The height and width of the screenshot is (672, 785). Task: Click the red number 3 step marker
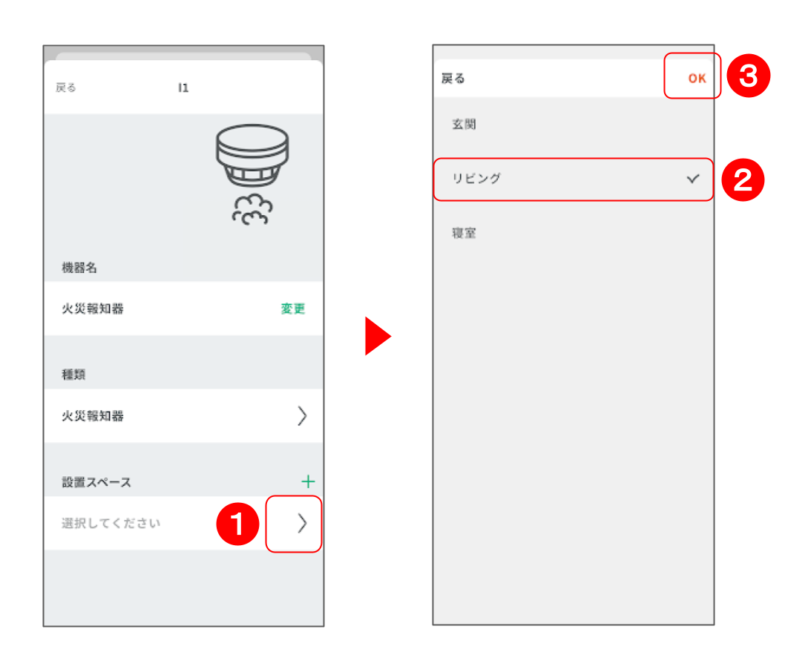point(749,76)
